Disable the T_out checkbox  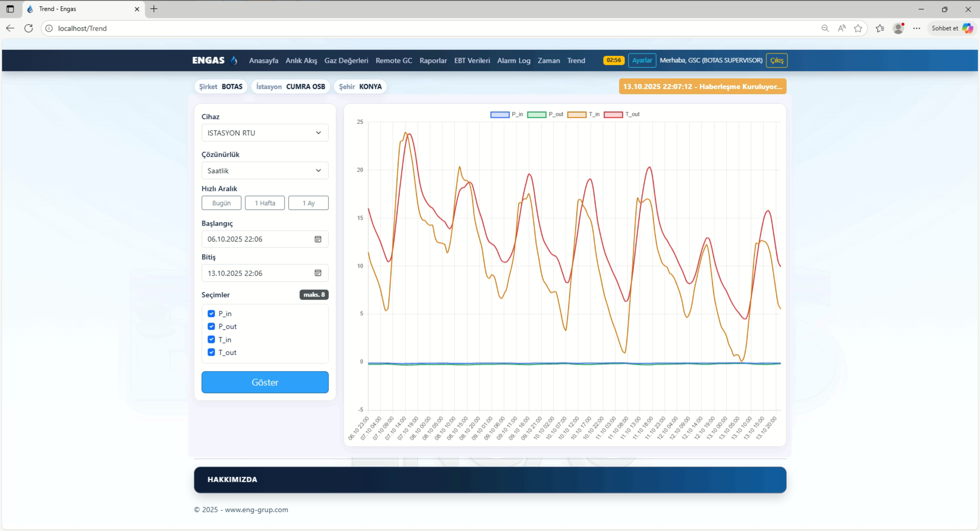211,352
